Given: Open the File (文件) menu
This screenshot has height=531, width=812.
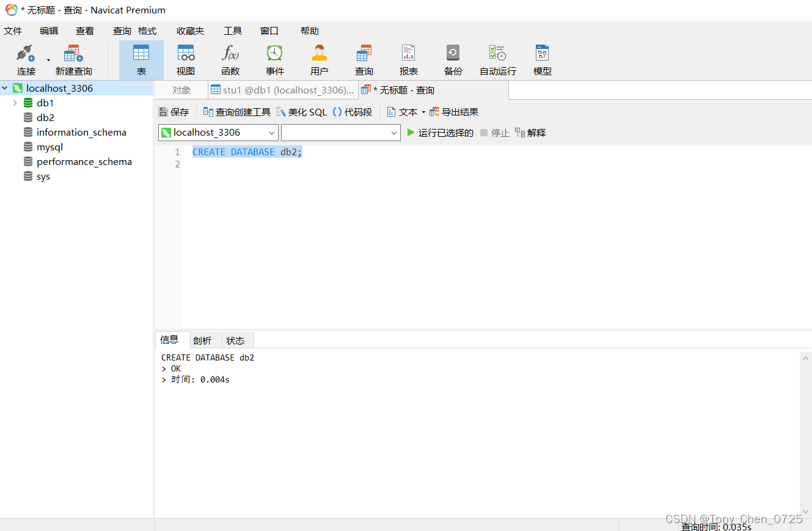Looking at the screenshot, I should click(13, 31).
